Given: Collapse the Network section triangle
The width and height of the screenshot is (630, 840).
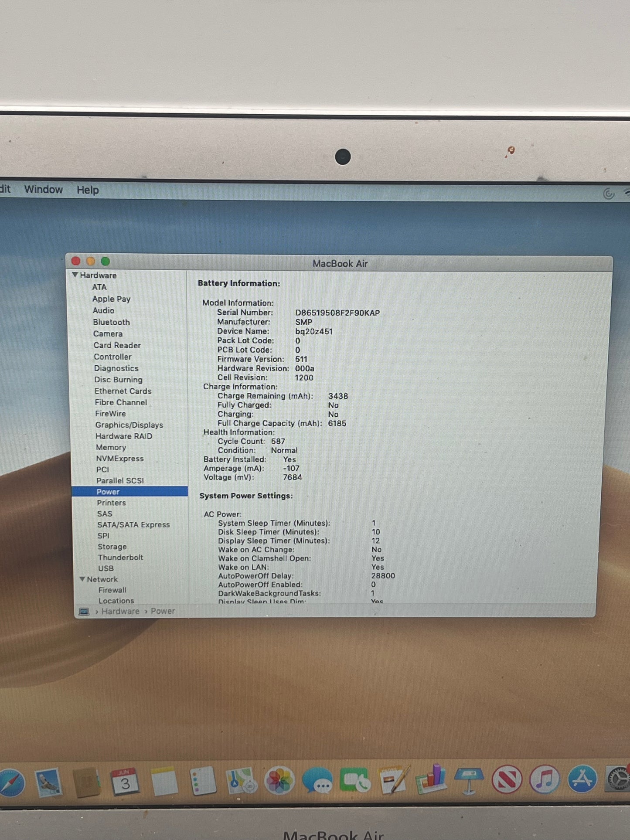Looking at the screenshot, I should tap(82, 579).
